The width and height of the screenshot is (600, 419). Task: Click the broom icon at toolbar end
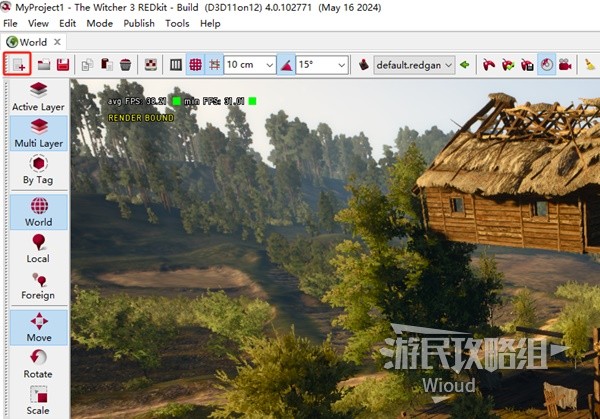click(x=590, y=64)
